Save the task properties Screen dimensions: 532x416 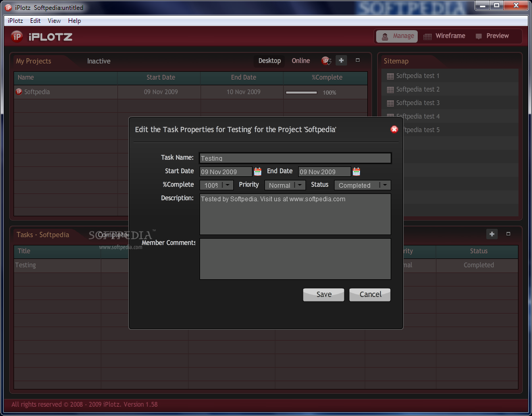tap(324, 294)
